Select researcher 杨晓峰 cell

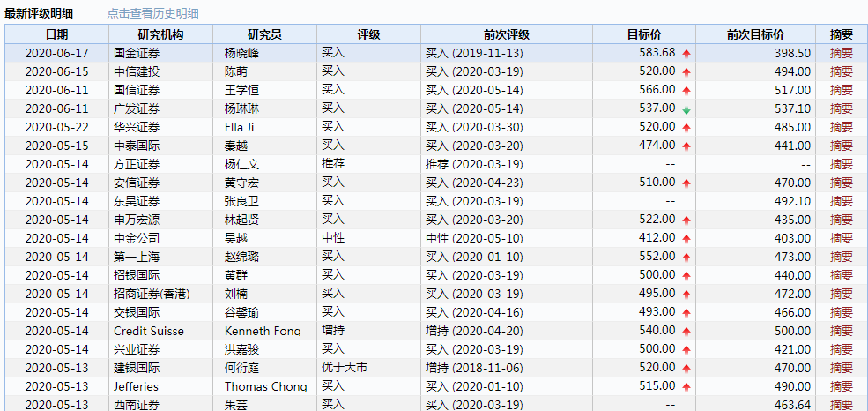pyautogui.click(x=264, y=53)
